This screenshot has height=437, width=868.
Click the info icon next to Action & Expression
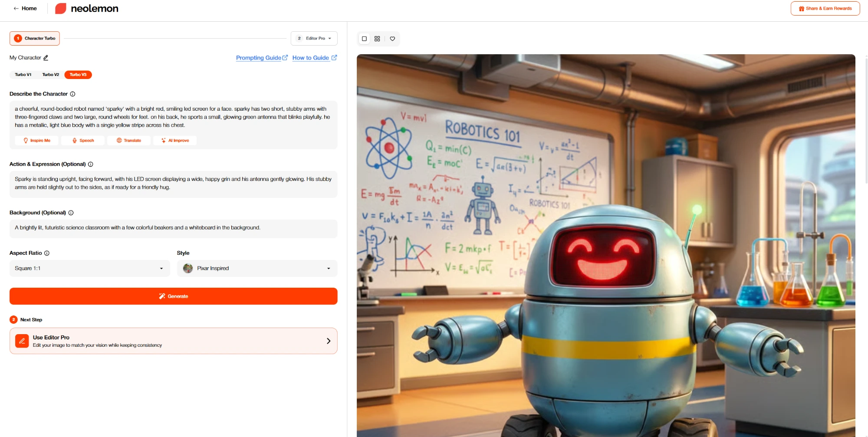(x=91, y=164)
